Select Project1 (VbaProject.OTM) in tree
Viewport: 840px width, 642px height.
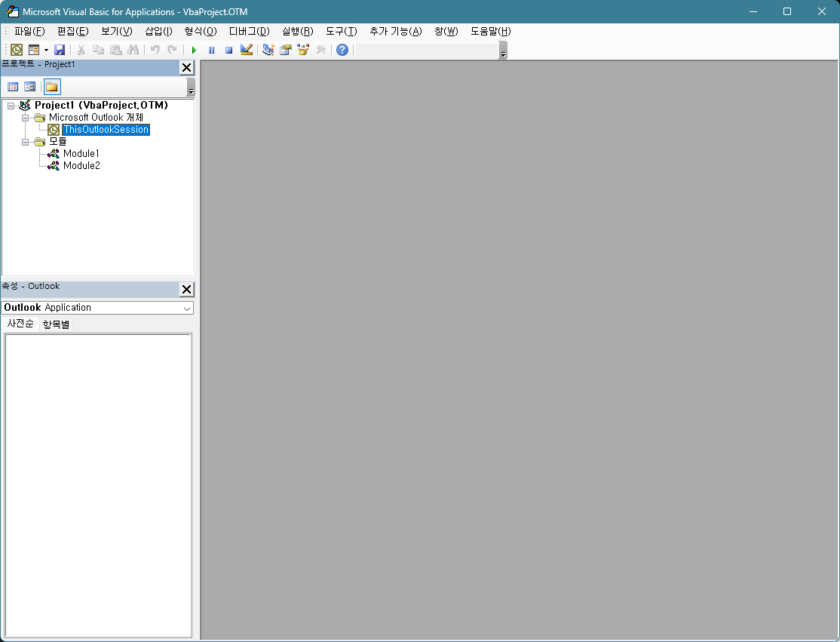click(101, 105)
